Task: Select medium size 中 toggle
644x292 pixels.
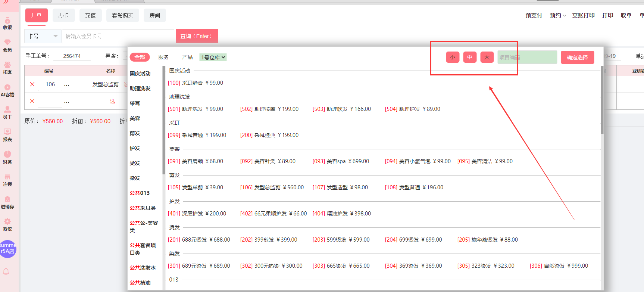Action: (x=470, y=57)
